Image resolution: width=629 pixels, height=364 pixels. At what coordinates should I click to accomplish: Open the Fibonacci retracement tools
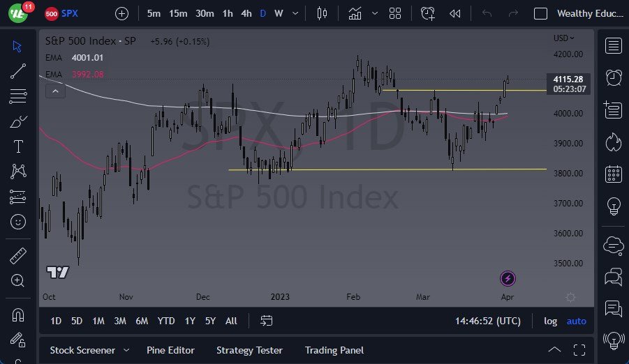[x=18, y=96]
